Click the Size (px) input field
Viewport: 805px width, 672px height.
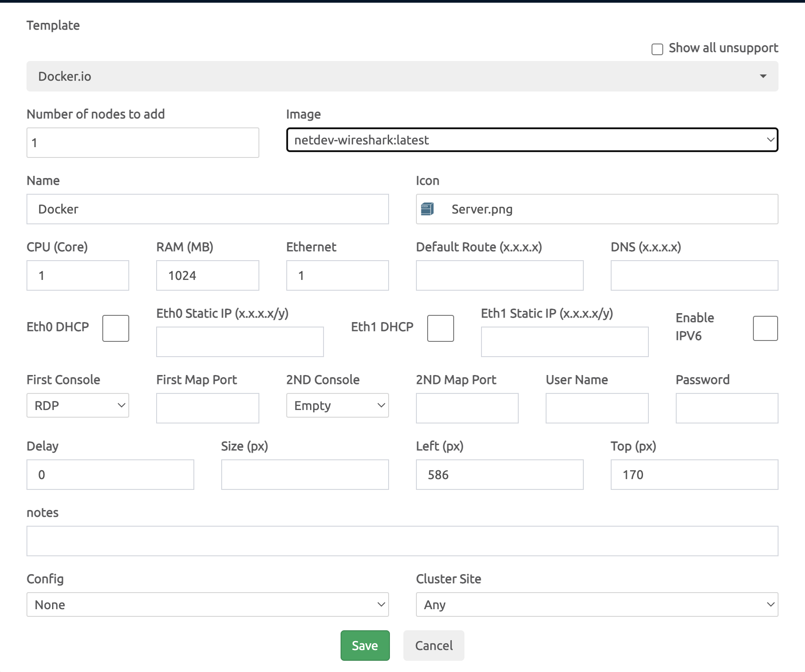305,475
